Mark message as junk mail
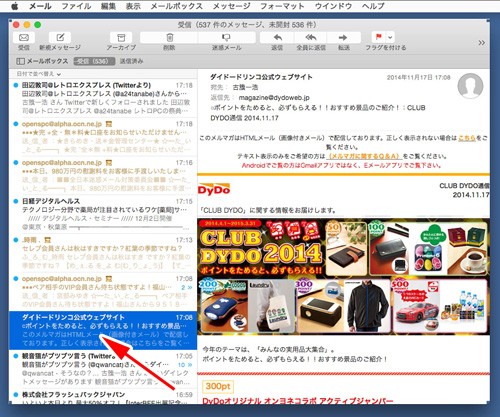Viewport: 500px width, 417px height. (x=226, y=37)
